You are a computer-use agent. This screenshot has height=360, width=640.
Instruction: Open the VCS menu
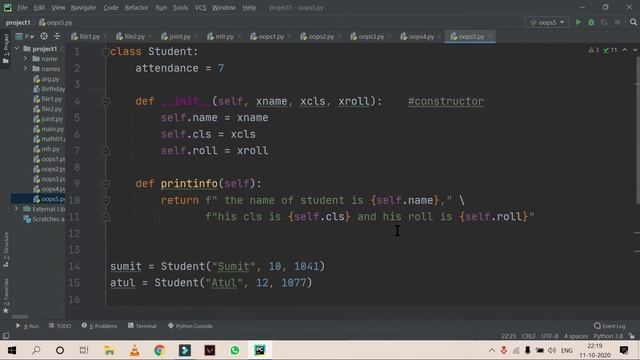click(x=200, y=8)
